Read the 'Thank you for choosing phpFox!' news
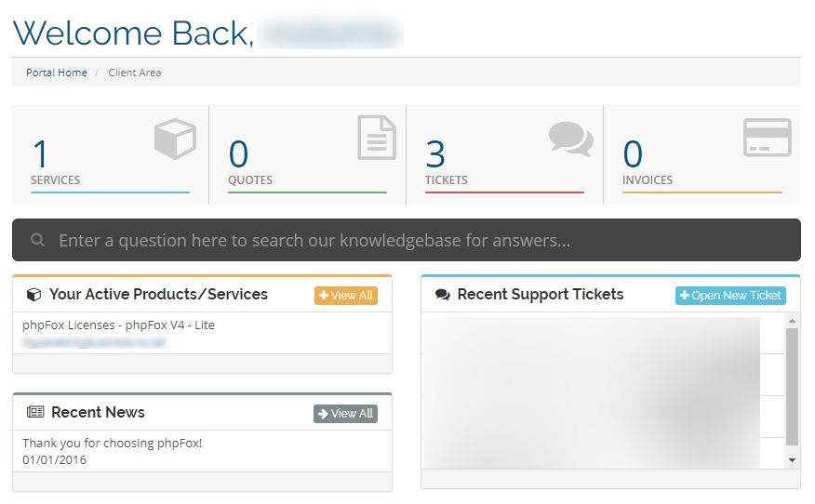The image size is (815, 504). [x=112, y=444]
